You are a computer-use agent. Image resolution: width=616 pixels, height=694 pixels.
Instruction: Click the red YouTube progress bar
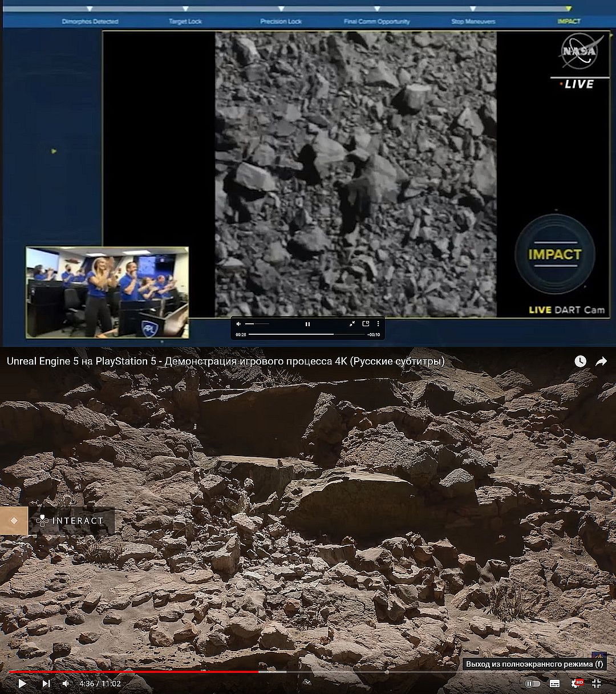133,672
